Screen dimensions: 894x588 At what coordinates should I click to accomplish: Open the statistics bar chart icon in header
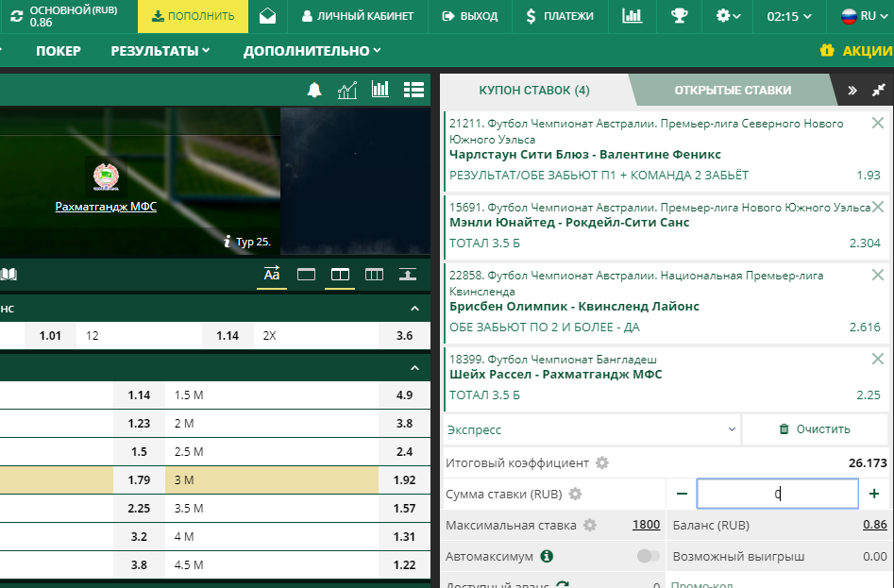tap(632, 16)
